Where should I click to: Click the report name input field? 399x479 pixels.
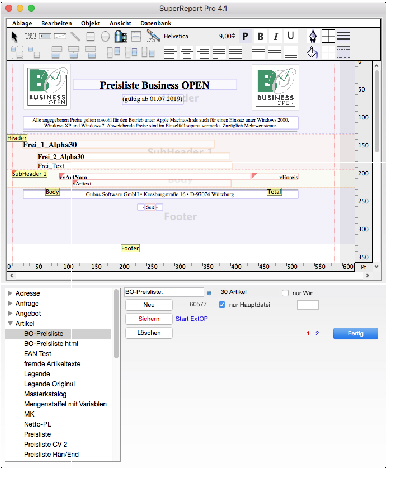(x=164, y=292)
